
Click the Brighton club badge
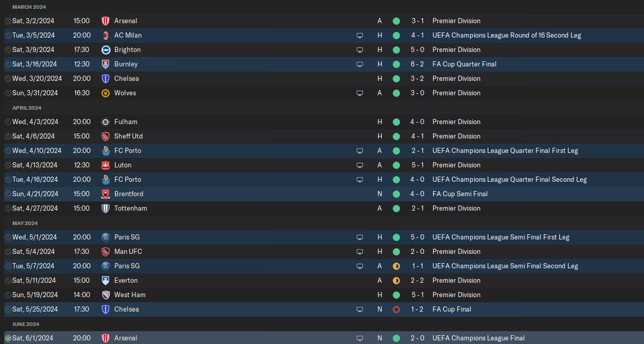(106, 50)
